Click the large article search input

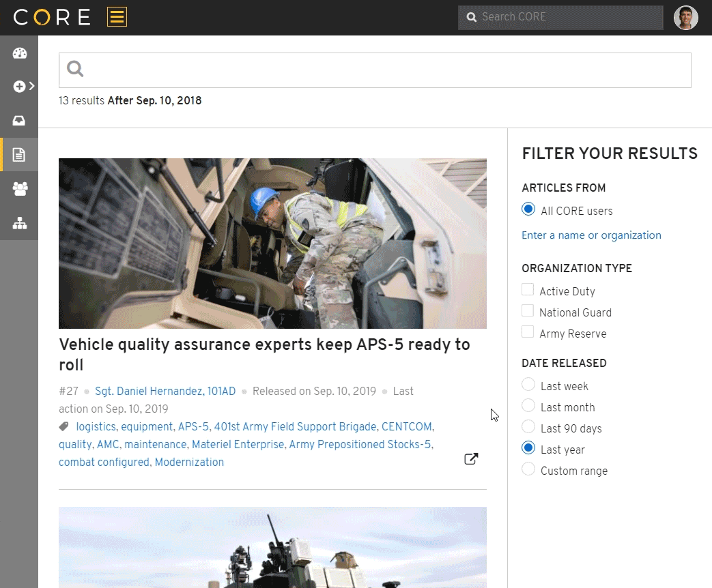click(x=375, y=70)
